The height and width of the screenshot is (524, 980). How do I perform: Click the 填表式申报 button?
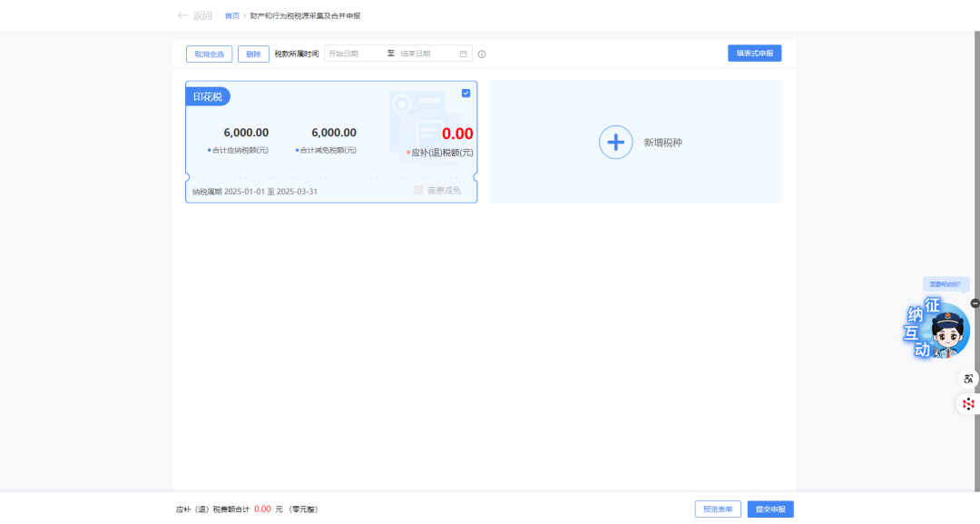754,54
